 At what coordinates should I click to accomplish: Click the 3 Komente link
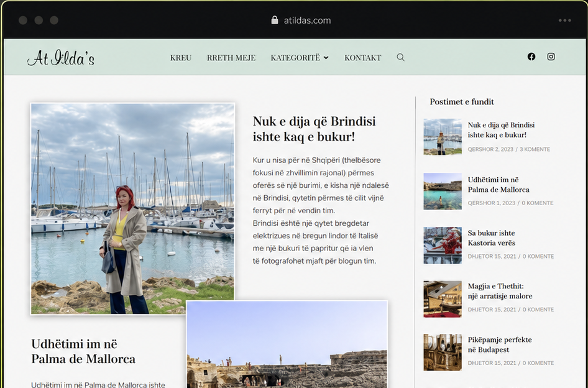pos(535,149)
